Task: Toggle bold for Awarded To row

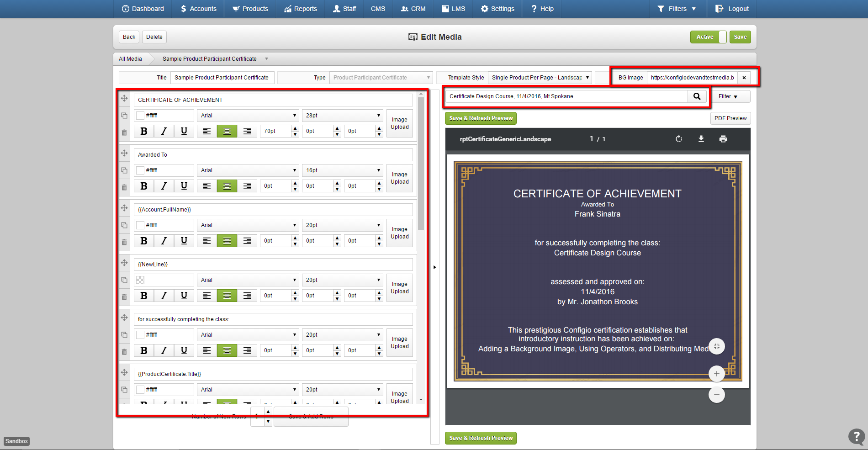Action: 144,186
